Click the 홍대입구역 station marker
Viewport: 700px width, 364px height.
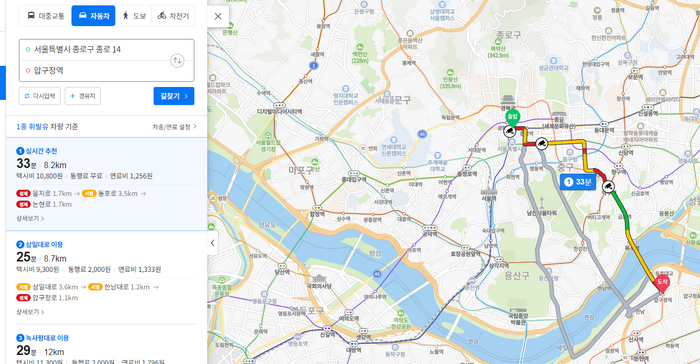354,173
